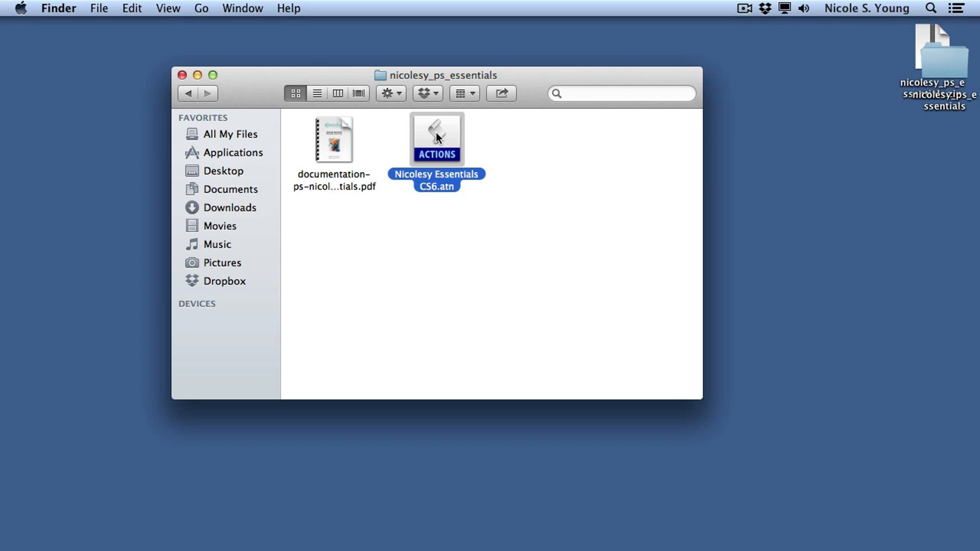Switch Finder to icon view

[296, 93]
